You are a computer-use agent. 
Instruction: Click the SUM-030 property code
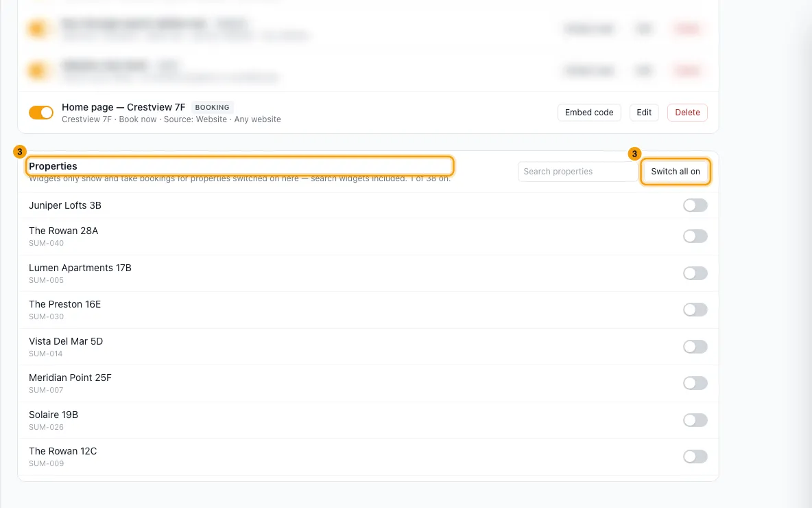point(46,316)
